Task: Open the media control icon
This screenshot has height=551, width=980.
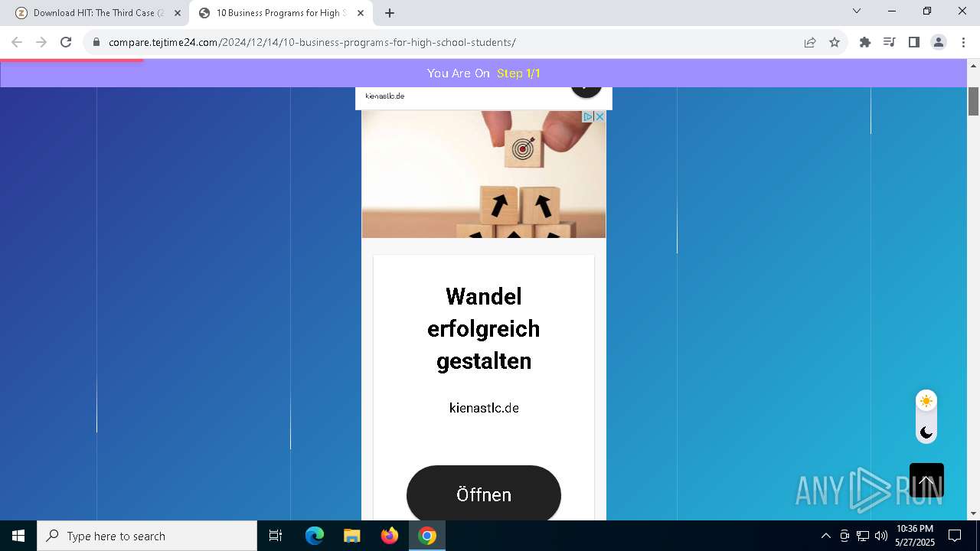Action: tap(889, 42)
